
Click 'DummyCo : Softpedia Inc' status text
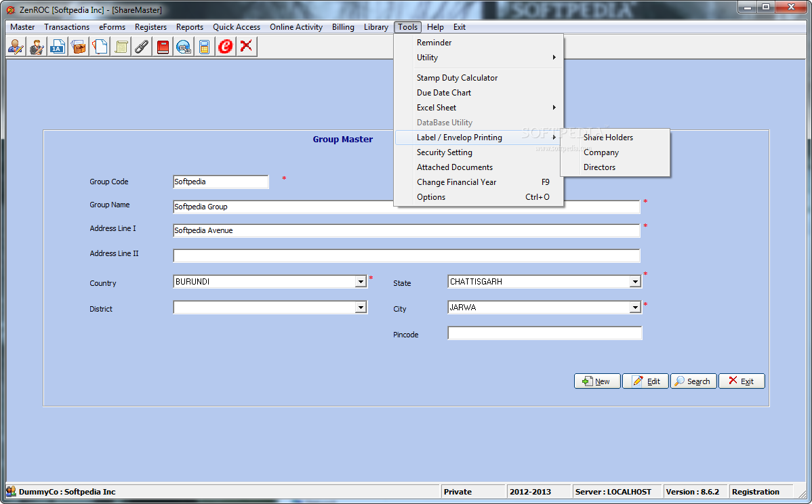(67, 492)
